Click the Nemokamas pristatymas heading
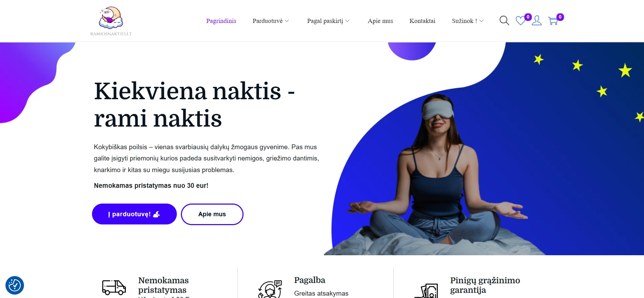Screen dimensions: 644x298 (163, 285)
